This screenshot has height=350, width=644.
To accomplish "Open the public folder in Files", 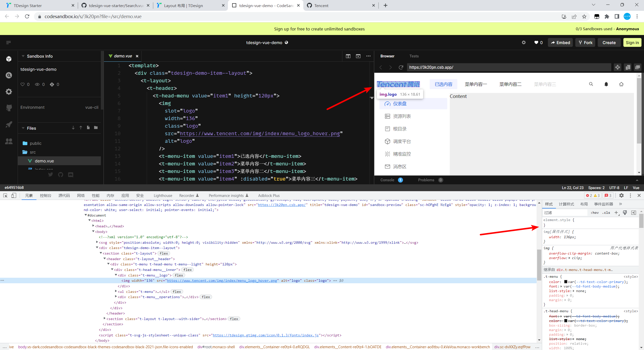I will pos(35,143).
